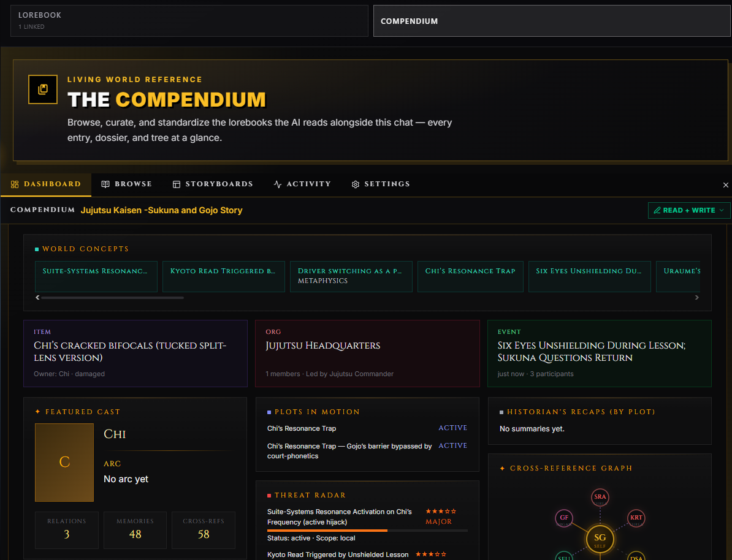Click the MAJOR severity label

439,522
